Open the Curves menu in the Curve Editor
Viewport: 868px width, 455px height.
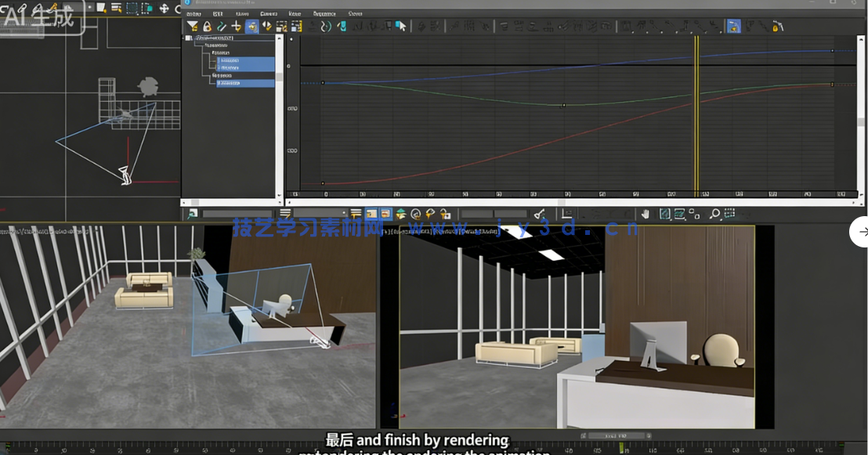point(269,13)
